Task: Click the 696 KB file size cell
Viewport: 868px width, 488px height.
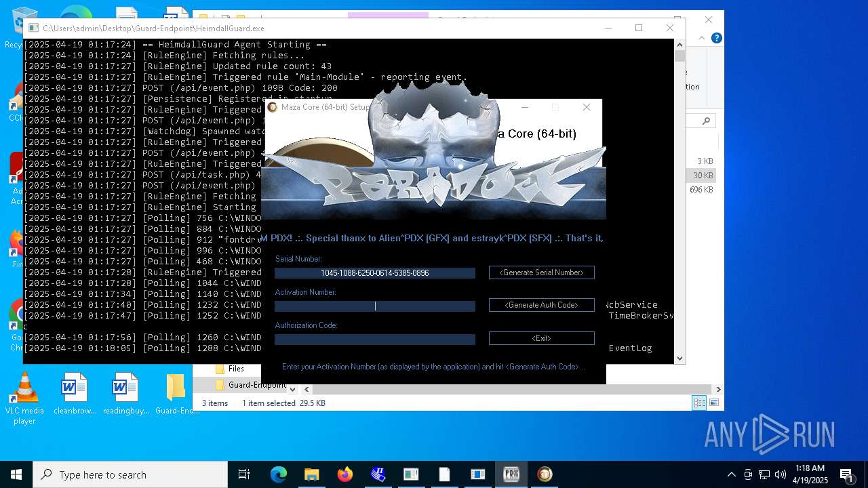Action: (701, 190)
